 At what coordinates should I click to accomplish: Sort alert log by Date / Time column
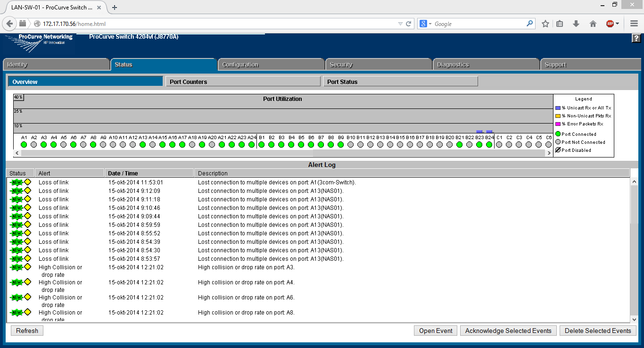tap(149, 173)
